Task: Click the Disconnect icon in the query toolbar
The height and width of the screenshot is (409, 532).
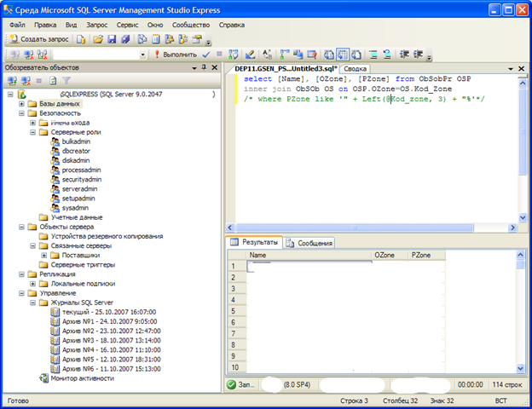Action: tap(28, 55)
